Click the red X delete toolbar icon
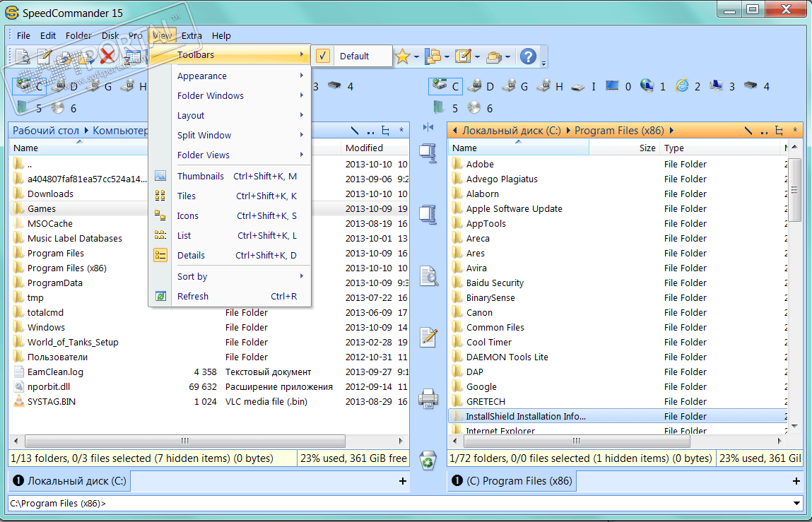The width and height of the screenshot is (812, 522). 107,56
